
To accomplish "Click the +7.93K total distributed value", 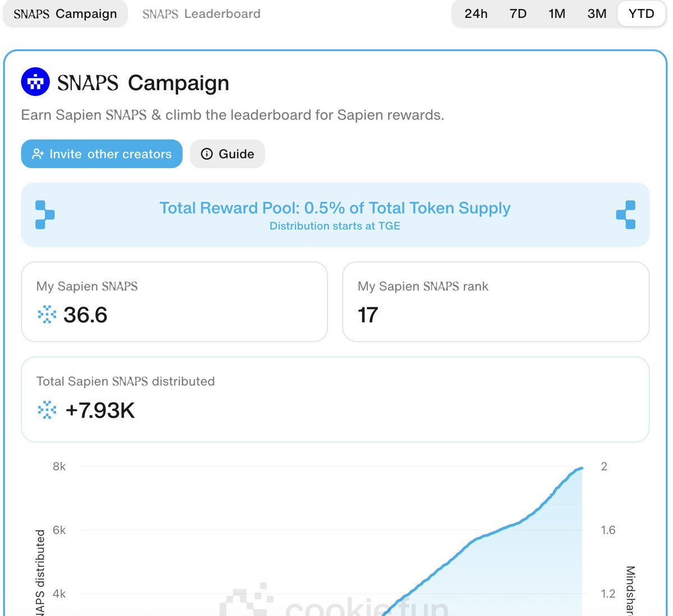I will click(x=100, y=410).
